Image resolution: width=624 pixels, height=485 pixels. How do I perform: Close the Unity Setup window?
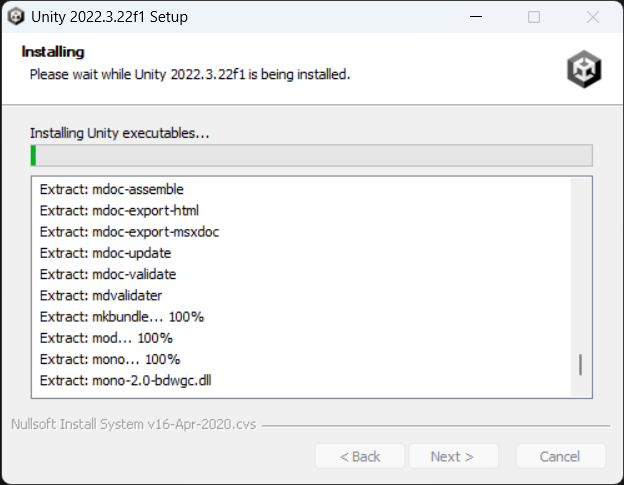pyautogui.click(x=593, y=17)
